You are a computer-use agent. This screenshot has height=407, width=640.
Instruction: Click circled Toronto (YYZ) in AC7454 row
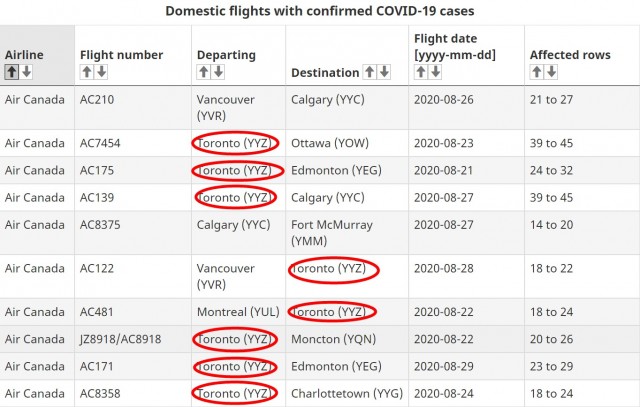[x=235, y=143]
